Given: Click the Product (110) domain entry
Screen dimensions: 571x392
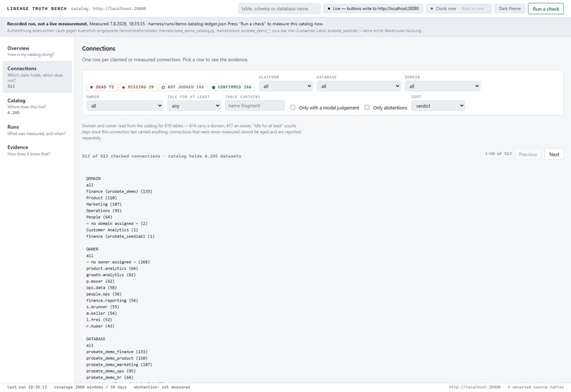Looking at the screenshot, I should pos(101,198).
